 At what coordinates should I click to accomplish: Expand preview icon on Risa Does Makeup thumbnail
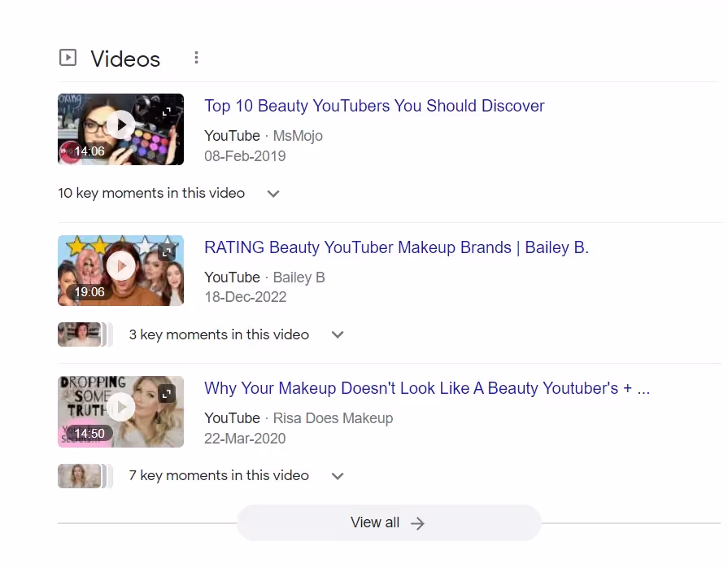click(x=167, y=394)
